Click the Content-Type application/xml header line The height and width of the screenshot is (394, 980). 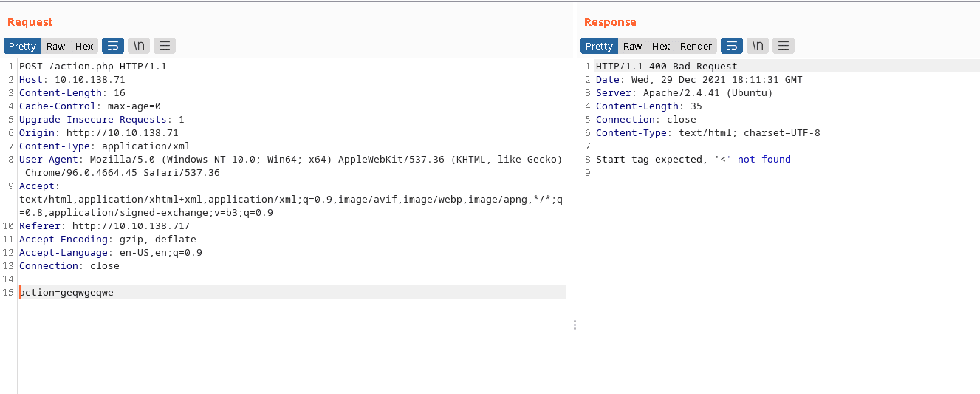pos(105,146)
